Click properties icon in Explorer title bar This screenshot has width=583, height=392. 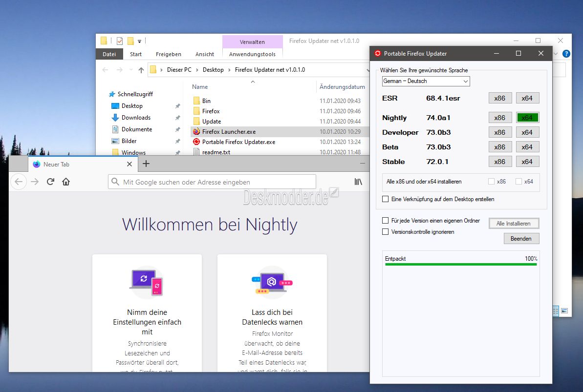(x=119, y=41)
